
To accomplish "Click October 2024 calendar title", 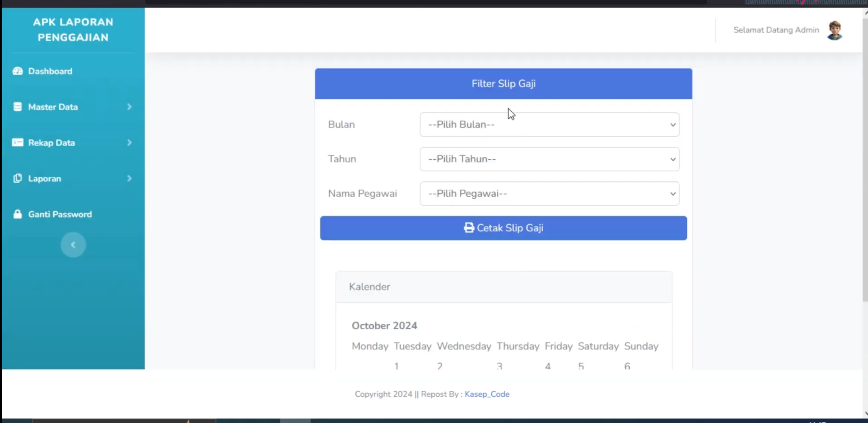I will tap(384, 326).
